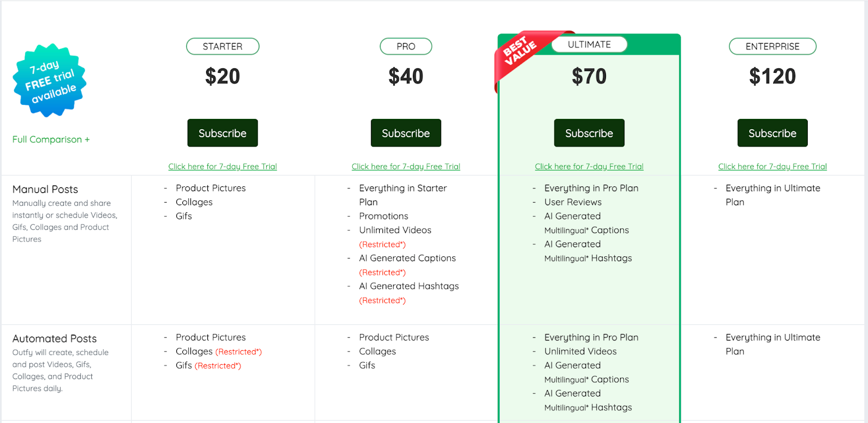Click the $120 Enterprise price
Viewport: 868px width, 423px height.
point(773,77)
